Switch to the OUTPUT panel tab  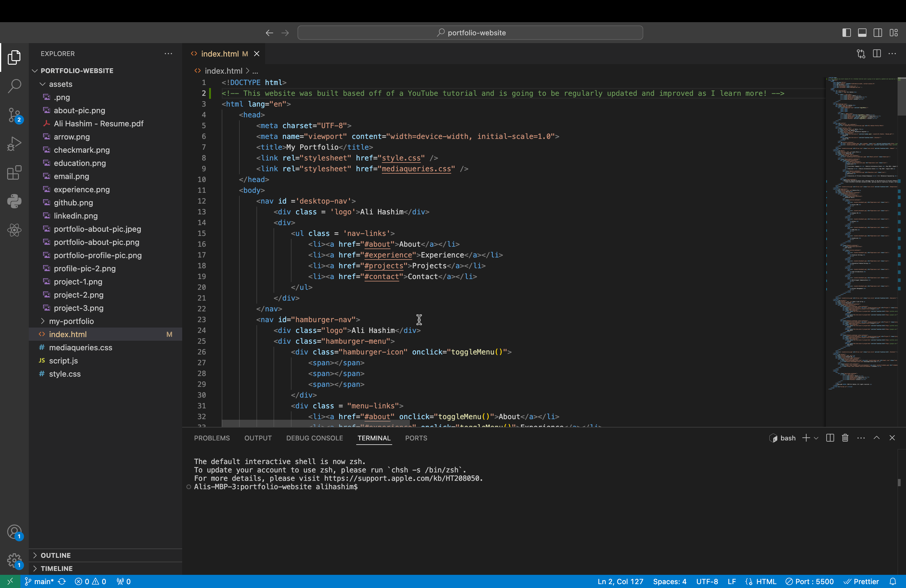(258, 438)
